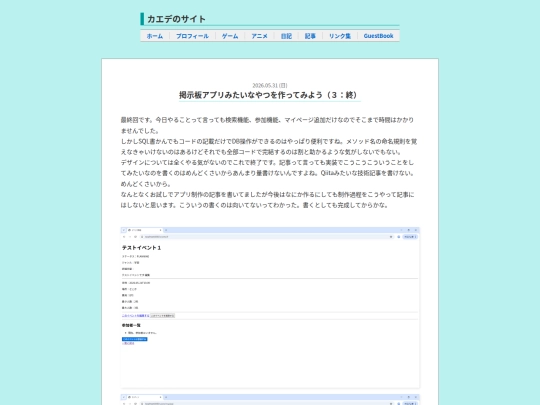Click the paragraph starting with なんとなくお試しで
The width and height of the screenshot is (540, 405).
point(267,200)
